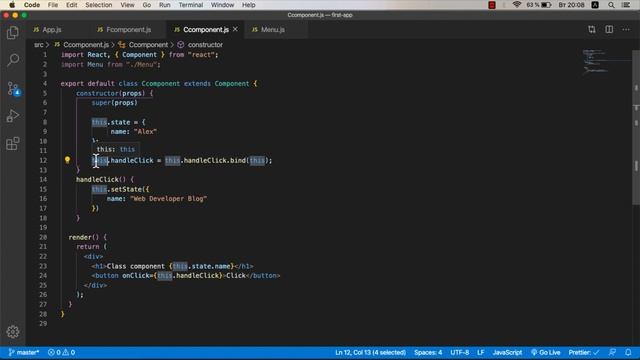Open the Help menu
The image size is (640, 360).
click(x=249, y=5)
